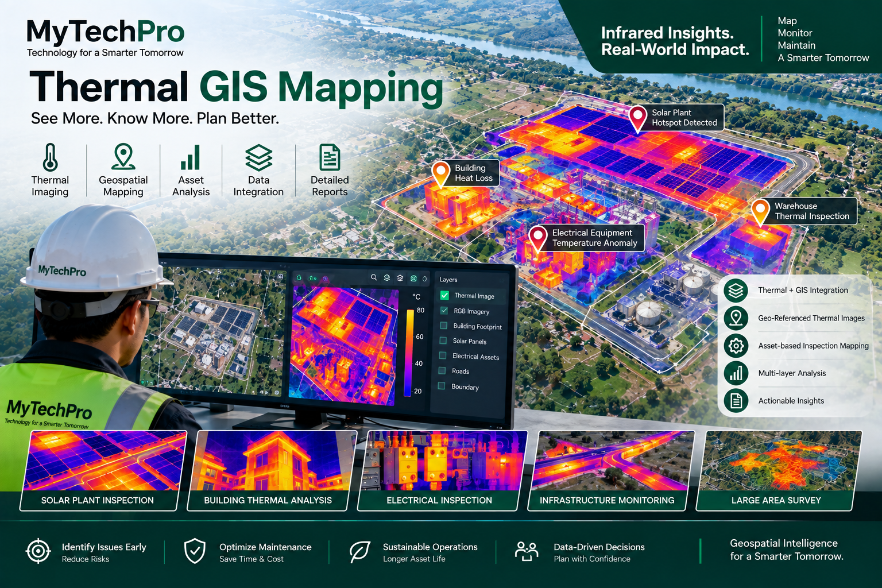Click the green map icon in the monitor toolbar
The image size is (882, 588).
click(413, 278)
